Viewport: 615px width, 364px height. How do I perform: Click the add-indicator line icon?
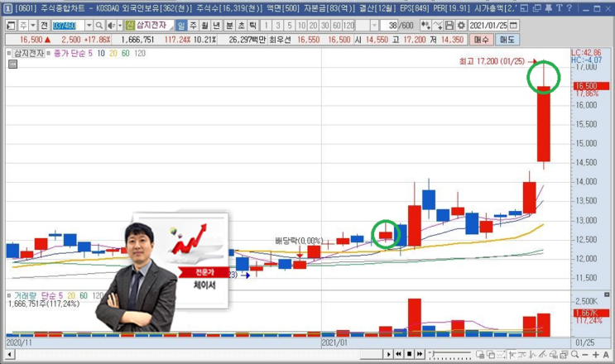438,26
